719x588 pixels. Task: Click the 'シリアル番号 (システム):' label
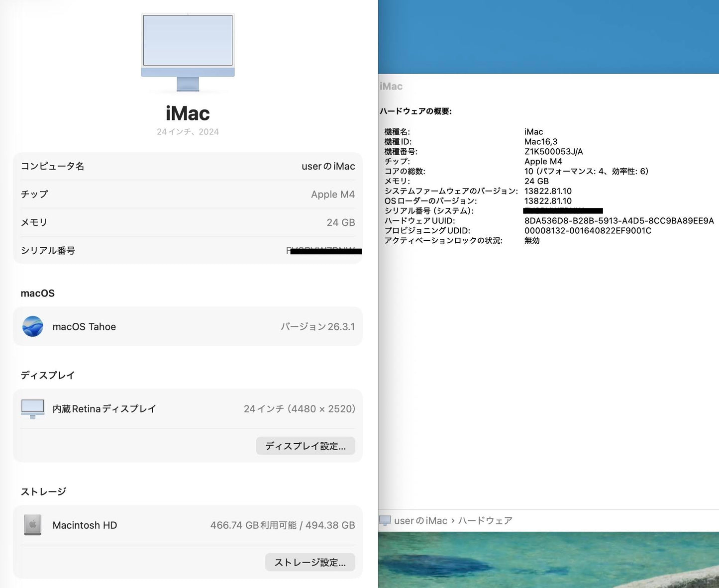tap(429, 211)
